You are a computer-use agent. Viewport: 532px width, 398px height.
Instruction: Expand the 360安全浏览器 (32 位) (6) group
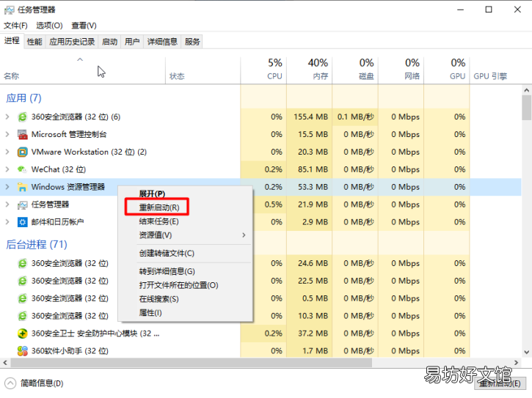coord(7,117)
